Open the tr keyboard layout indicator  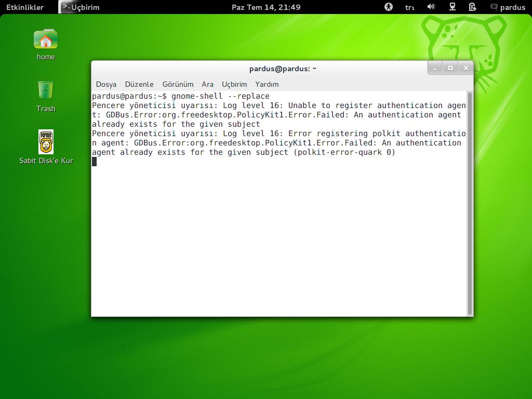click(410, 7)
